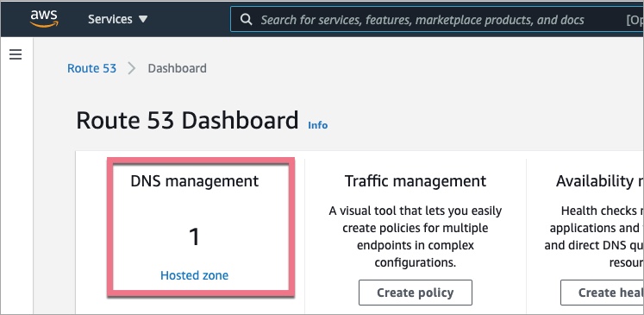Click the hosted zone count 1

(x=194, y=236)
